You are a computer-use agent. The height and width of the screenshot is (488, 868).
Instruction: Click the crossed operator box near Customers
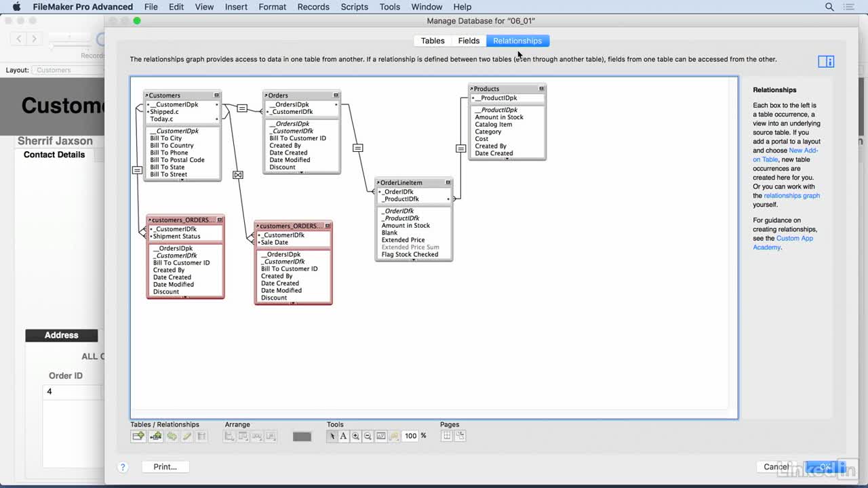(x=238, y=175)
